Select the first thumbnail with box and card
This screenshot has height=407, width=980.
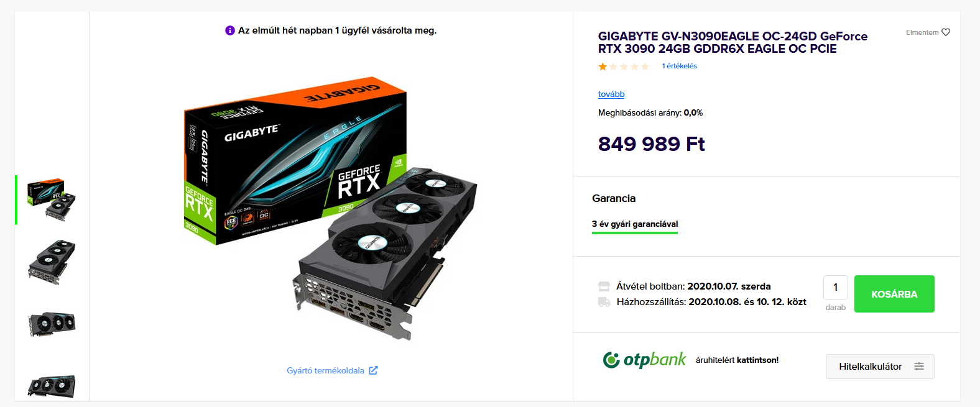coord(52,200)
